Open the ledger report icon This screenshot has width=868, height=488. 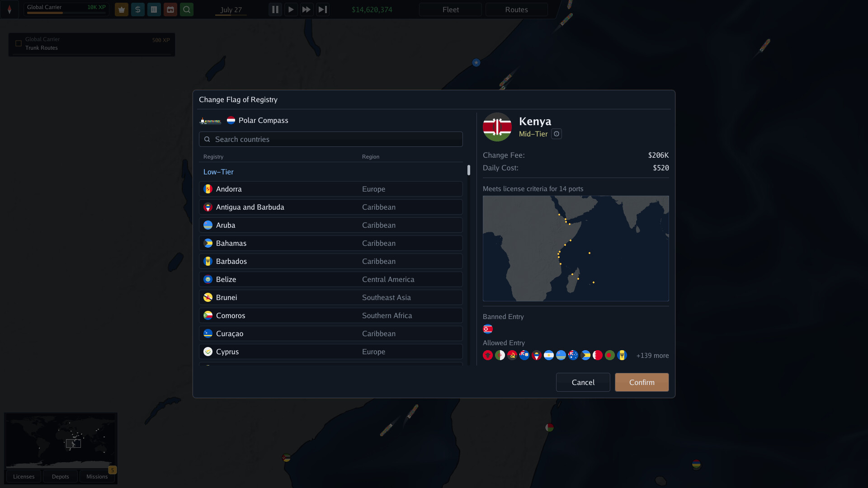(154, 9)
